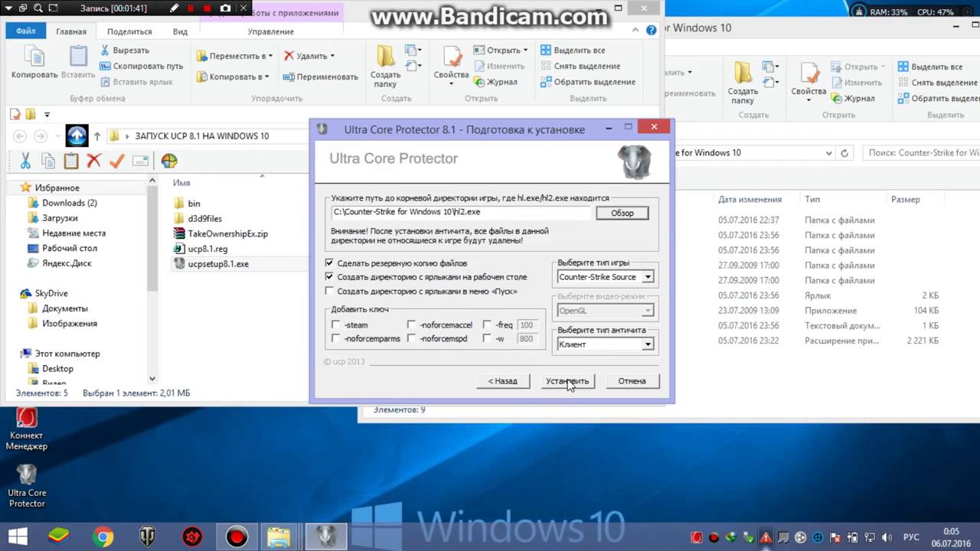Image resolution: width=980 pixels, height=551 pixels.
Task: Enable the -noforcemaccel checkbox
Action: point(411,325)
